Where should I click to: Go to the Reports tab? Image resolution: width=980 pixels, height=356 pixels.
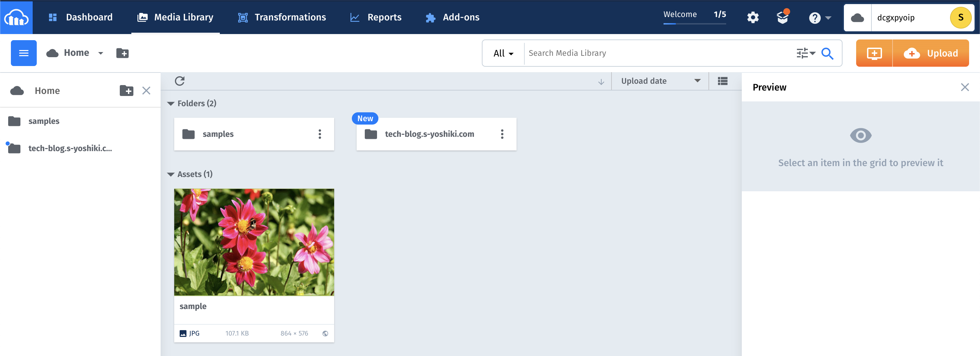coord(376,17)
